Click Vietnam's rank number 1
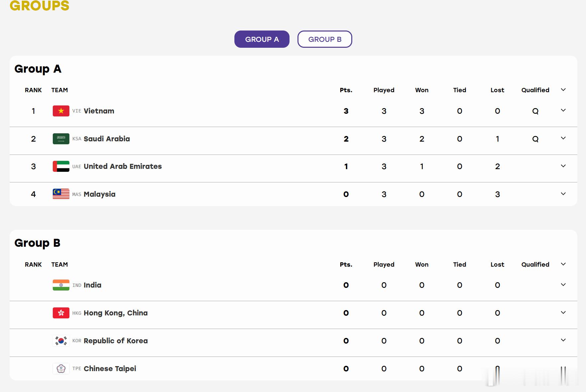The image size is (586, 392). pyautogui.click(x=33, y=111)
